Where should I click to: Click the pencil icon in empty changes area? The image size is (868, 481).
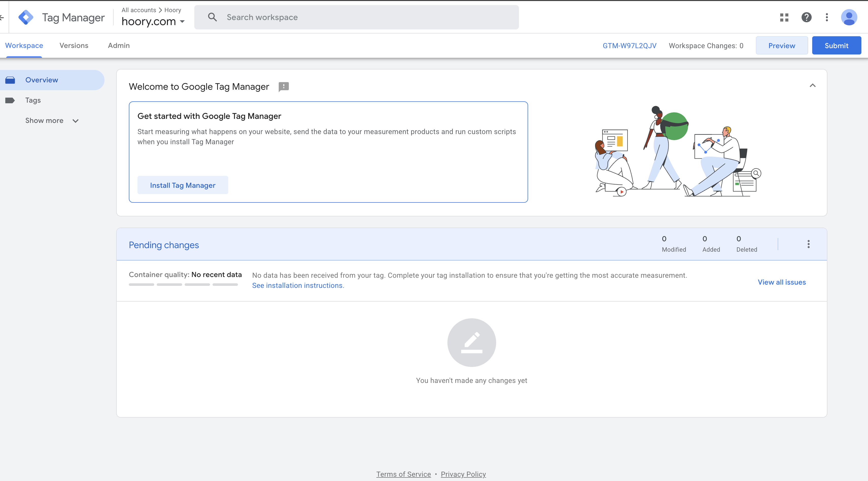471,343
